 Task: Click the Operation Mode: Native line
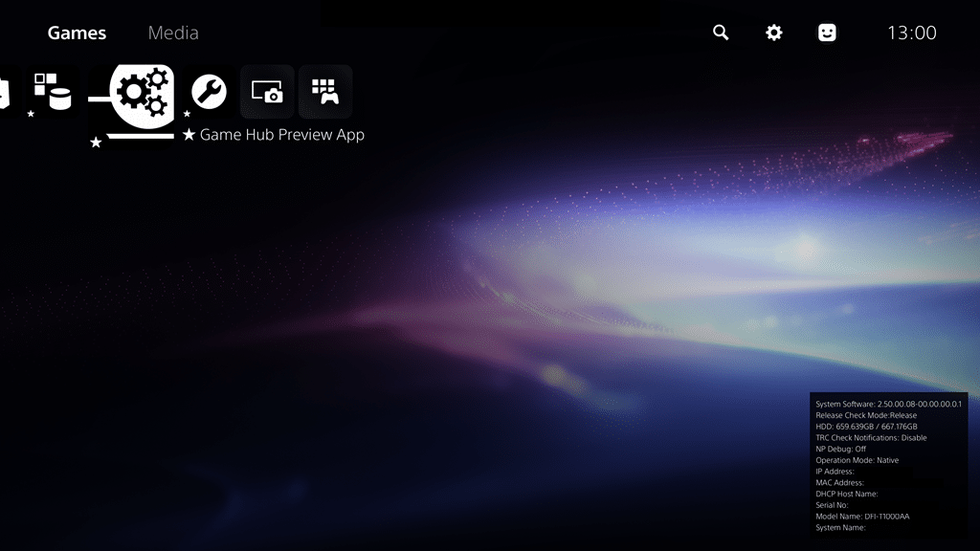857,460
